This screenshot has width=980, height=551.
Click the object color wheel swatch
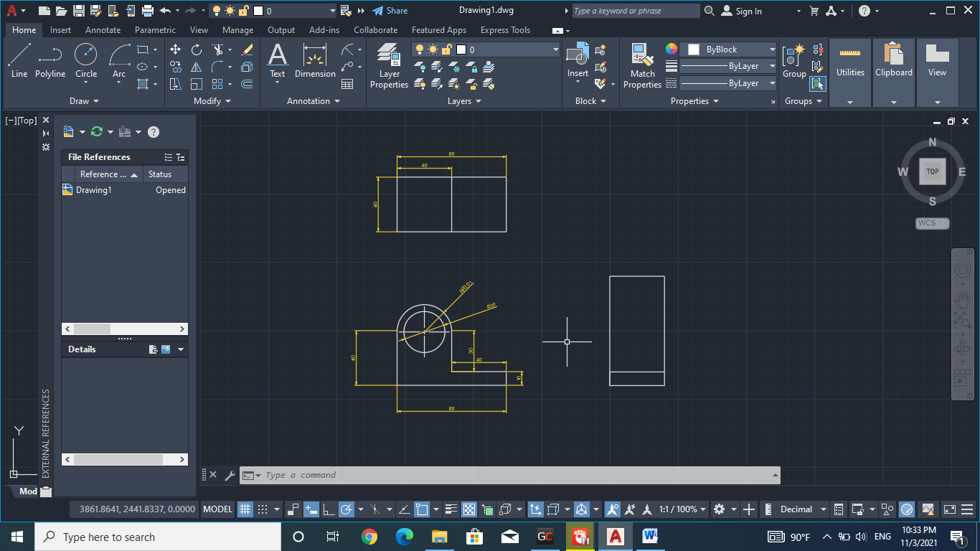671,50
